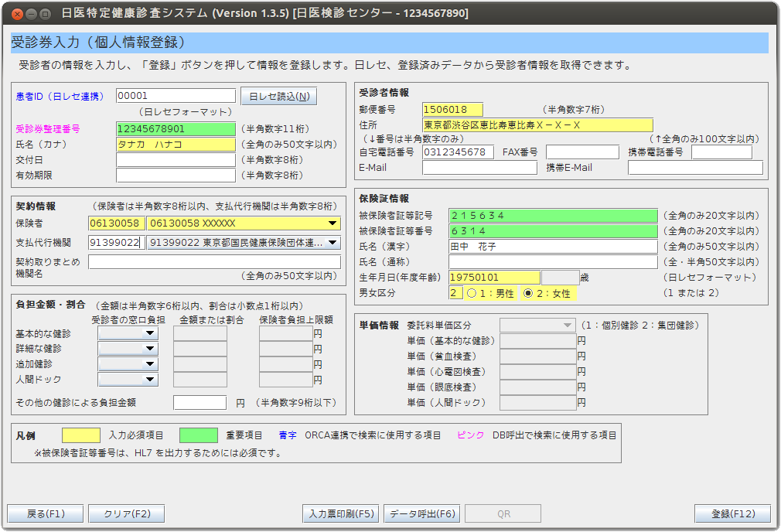Click the empty 氏名(通称) field
Viewport: 781px width, 532px height.
[553, 262]
